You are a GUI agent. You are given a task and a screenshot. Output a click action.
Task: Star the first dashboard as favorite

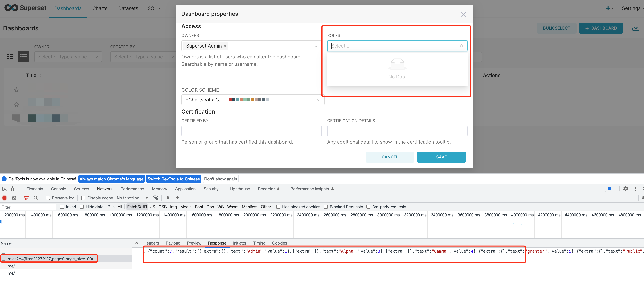pos(16,90)
